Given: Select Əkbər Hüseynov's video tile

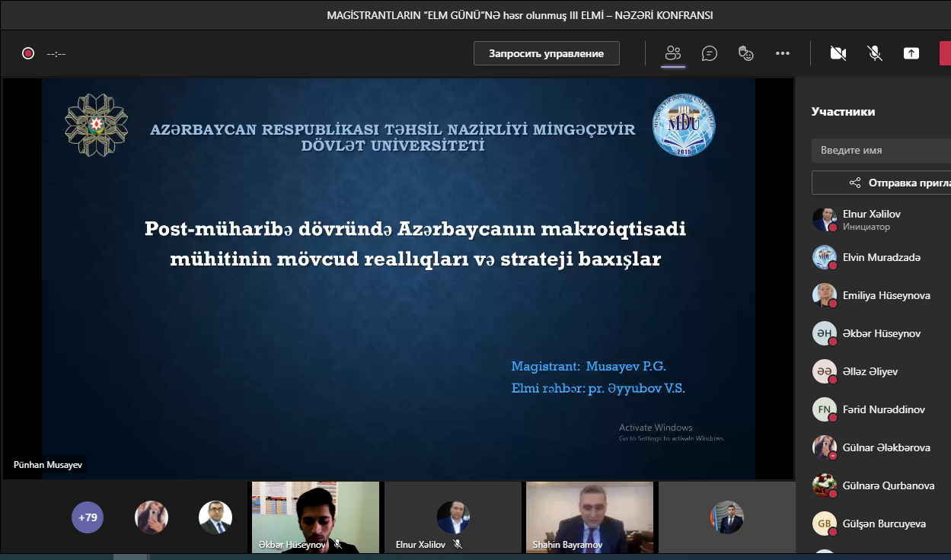Looking at the screenshot, I should tap(315, 517).
